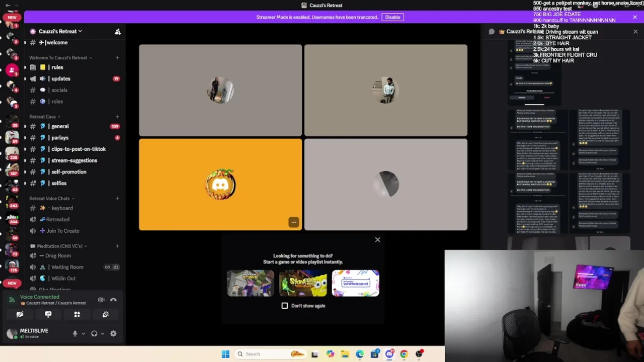Click the voice connection signal icon

[x=12, y=300]
